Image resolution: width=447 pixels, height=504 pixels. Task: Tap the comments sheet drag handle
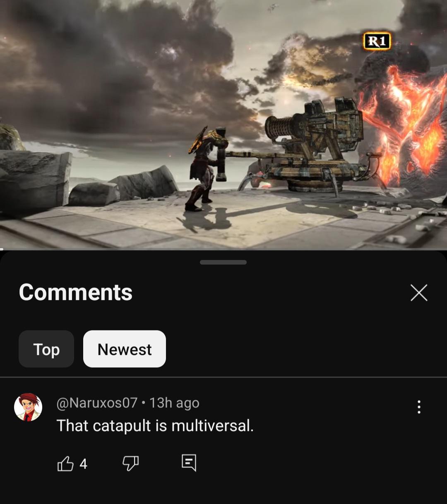click(223, 262)
